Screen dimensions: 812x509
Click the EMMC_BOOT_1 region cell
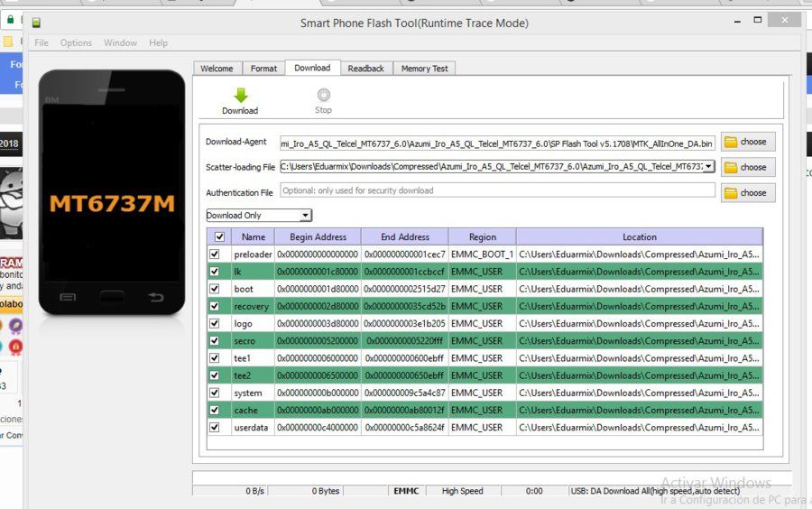[x=482, y=255]
